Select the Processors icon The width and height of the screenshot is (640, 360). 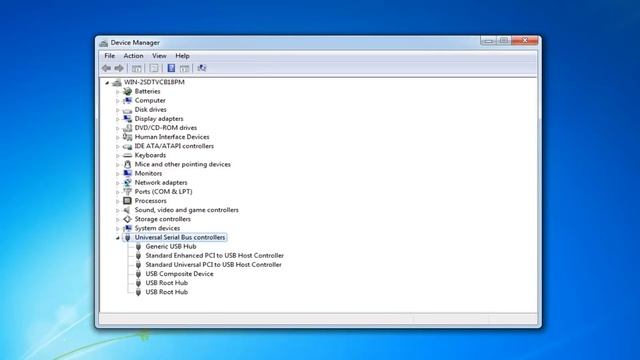click(x=127, y=201)
